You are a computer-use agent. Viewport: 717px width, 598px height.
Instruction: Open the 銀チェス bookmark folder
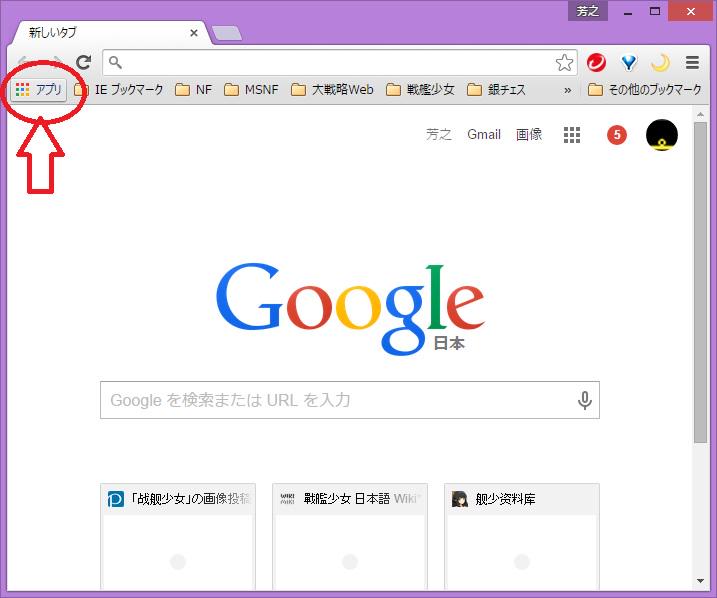click(x=496, y=90)
